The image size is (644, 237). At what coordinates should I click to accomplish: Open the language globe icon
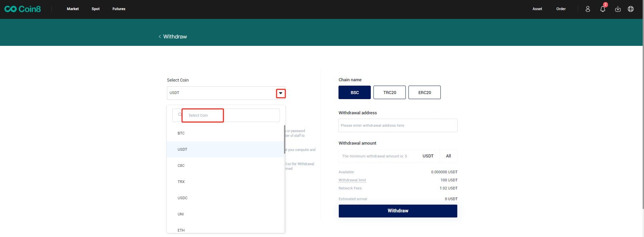pos(631,9)
